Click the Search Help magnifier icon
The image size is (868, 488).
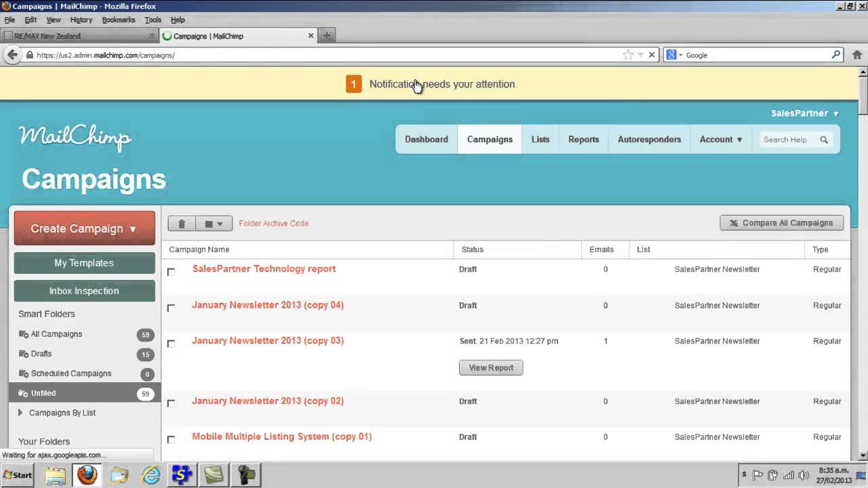(824, 140)
